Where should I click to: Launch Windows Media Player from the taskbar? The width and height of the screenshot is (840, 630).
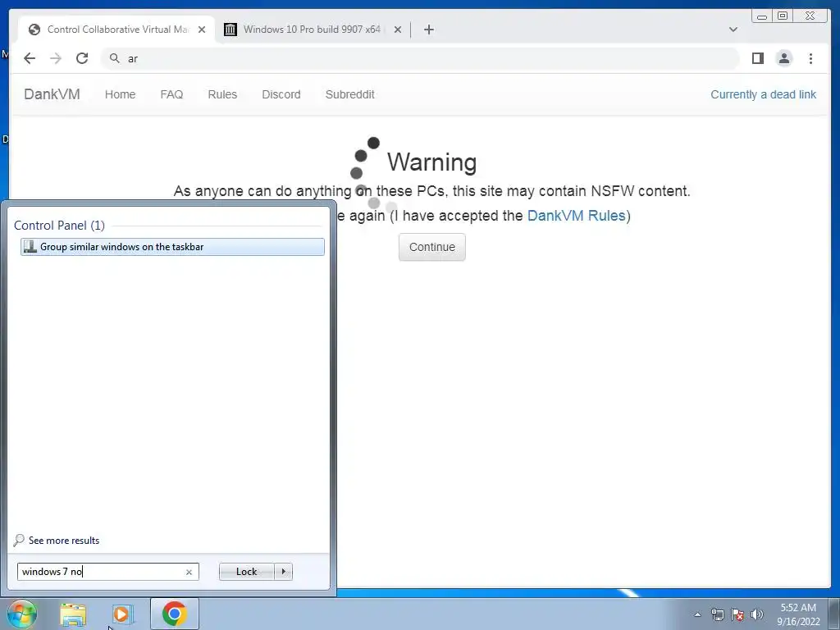121,614
